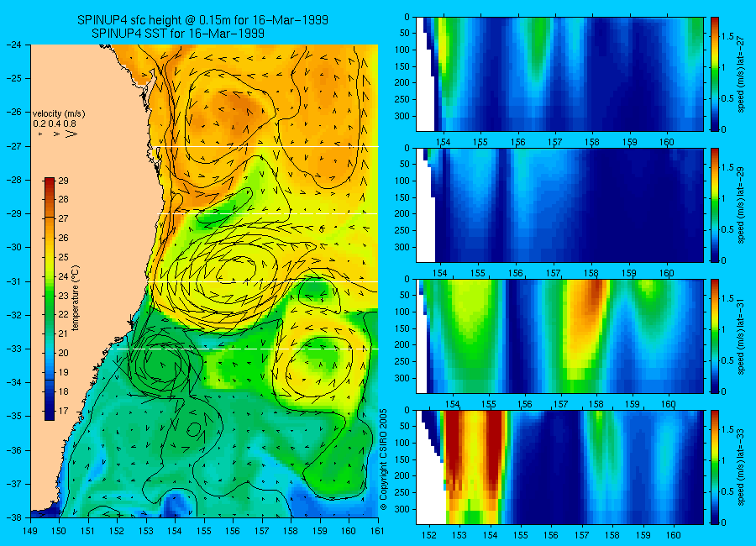Click the '17' label on temperature color bar
The height and width of the screenshot is (546, 756).
coord(63,411)
